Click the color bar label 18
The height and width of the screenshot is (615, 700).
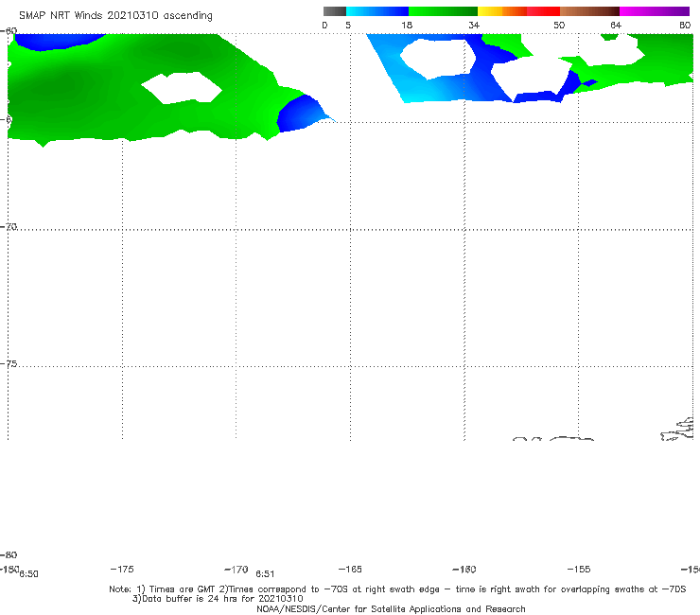(x=407, y=25)
